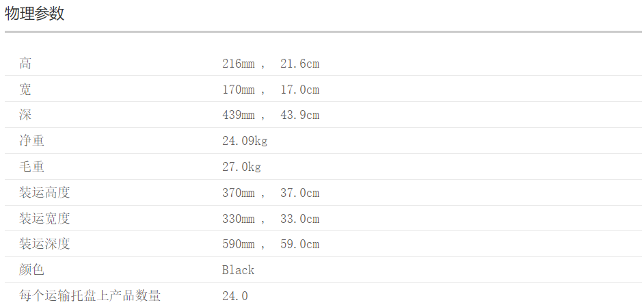Select the 装运宽度 row label
This screenshot has width=644, height=307.
(x=44, y=219)
